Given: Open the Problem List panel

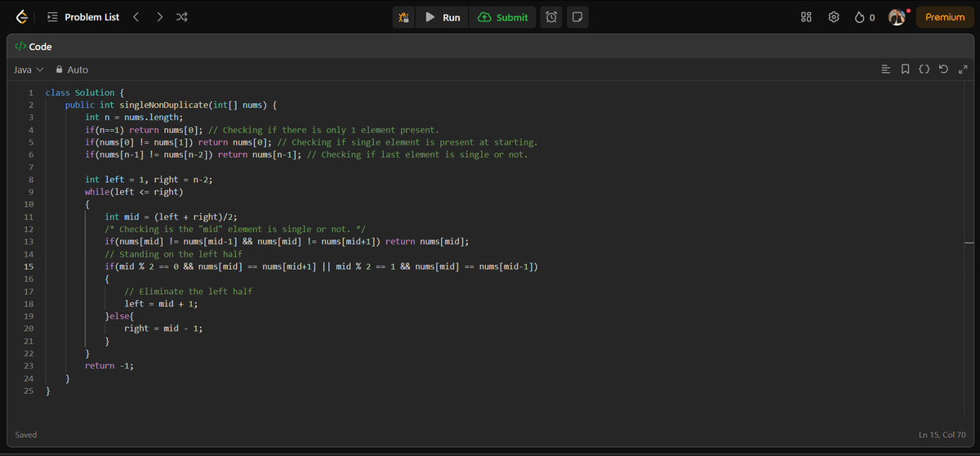Looking at the screenshot, I should coord(83,17).
